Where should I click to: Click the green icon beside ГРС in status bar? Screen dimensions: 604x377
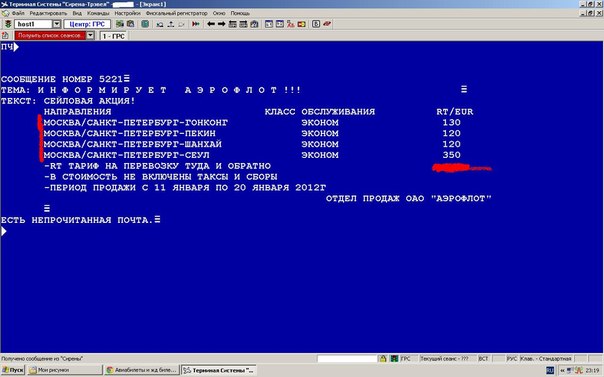coord(394,359)
